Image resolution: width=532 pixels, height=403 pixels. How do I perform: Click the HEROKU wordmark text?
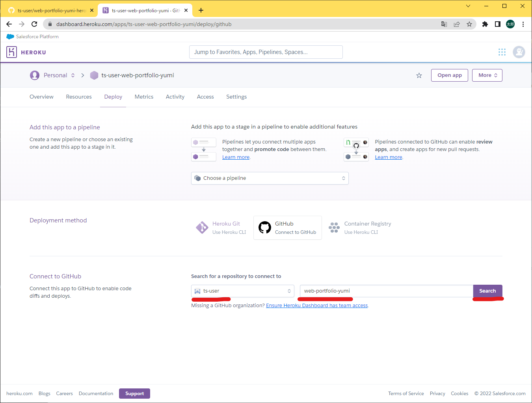coord(33,52)
